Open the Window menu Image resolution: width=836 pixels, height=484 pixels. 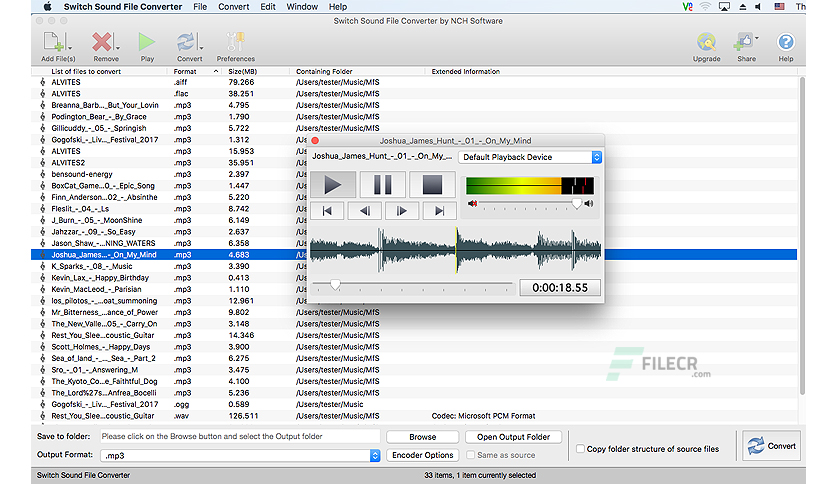(302, 6)
